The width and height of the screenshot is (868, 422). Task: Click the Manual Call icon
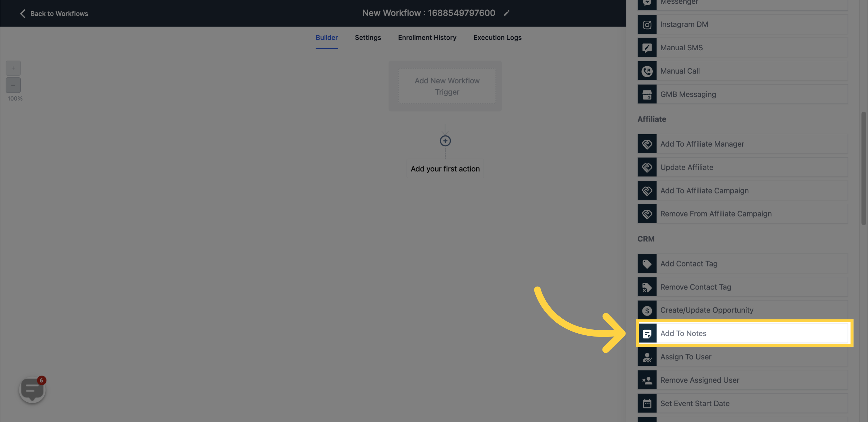647,70
